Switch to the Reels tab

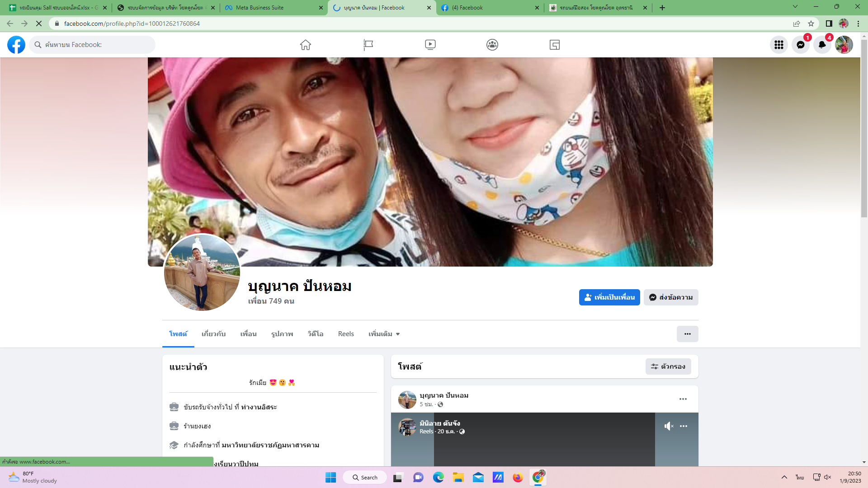pos(346,334)
